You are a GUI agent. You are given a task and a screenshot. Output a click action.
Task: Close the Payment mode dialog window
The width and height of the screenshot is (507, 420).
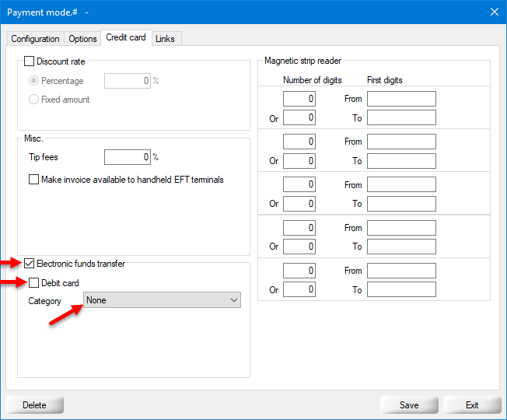click(494, 12)
